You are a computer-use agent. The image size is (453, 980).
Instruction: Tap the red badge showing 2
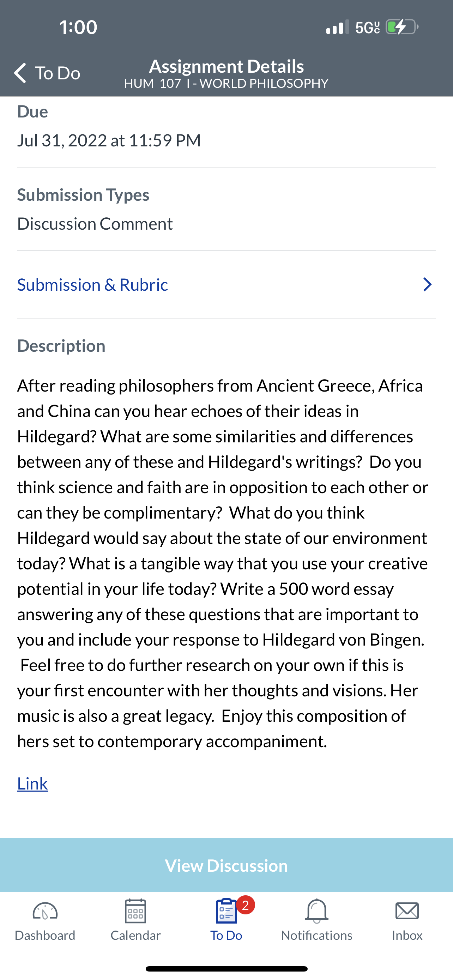click(246, 905)
